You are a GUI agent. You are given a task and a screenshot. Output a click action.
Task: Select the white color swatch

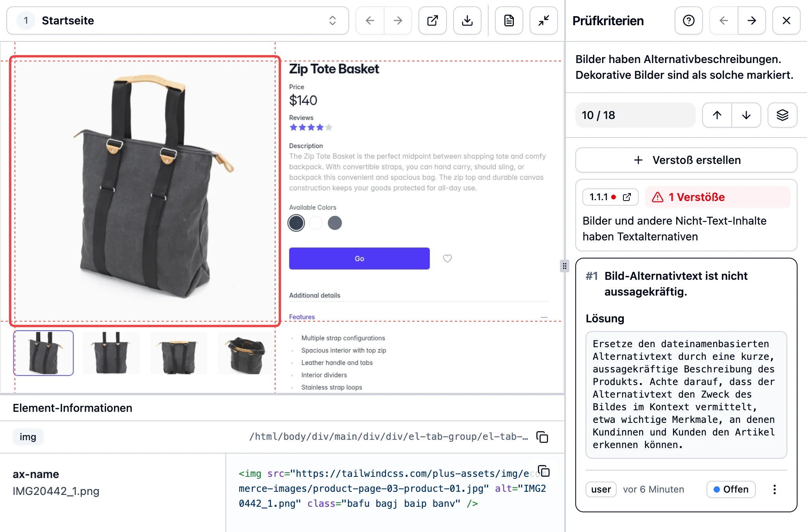(x=316, y=223)
